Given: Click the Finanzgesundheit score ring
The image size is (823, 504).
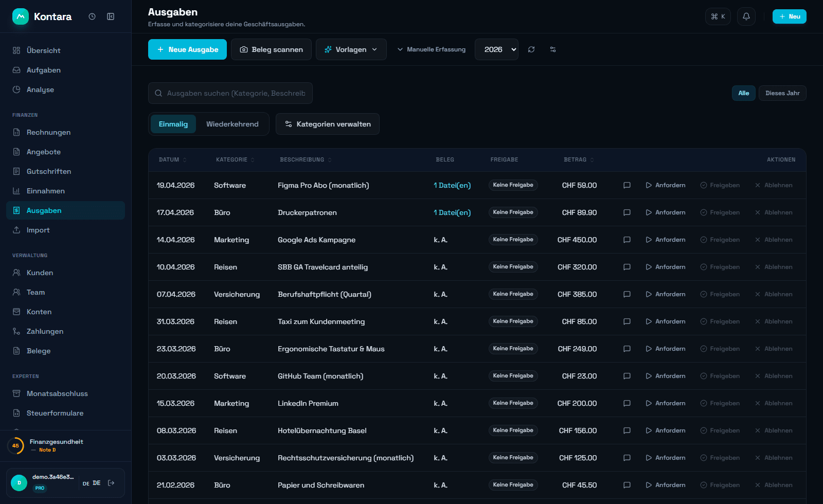Looking at the screenshot, I should pyautogui.click(x=15, y=446).
